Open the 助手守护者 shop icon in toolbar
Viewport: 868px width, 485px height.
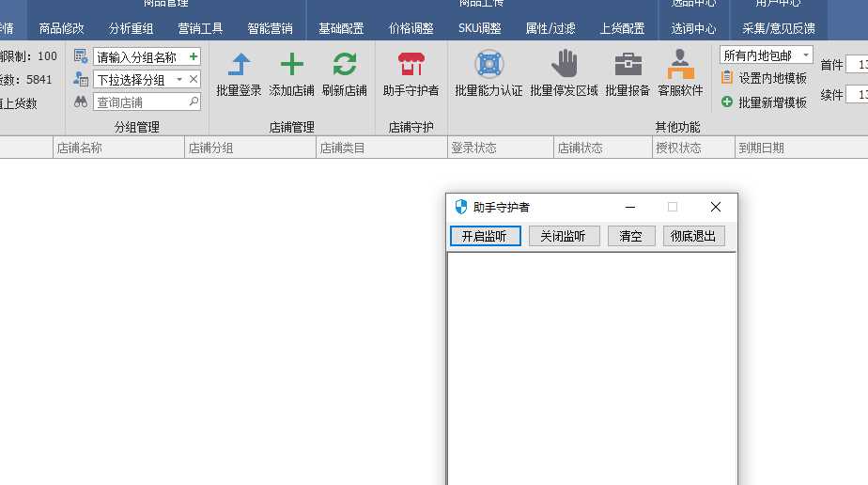(411, 65)
